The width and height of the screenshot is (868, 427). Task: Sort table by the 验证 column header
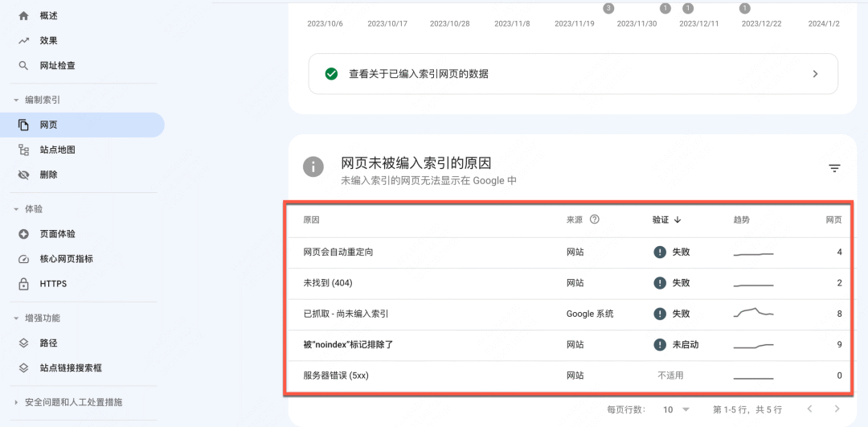coord(666,220)
